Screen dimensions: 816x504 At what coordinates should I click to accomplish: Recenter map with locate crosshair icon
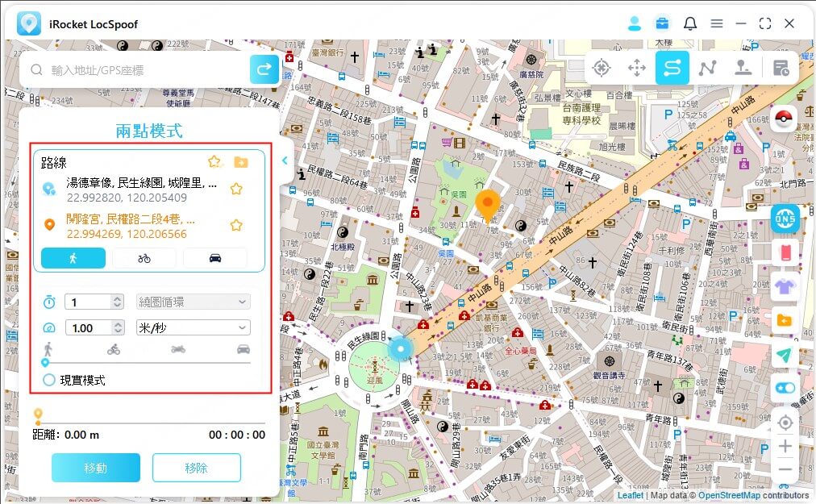pyautogui.click(x=785, y=423)
